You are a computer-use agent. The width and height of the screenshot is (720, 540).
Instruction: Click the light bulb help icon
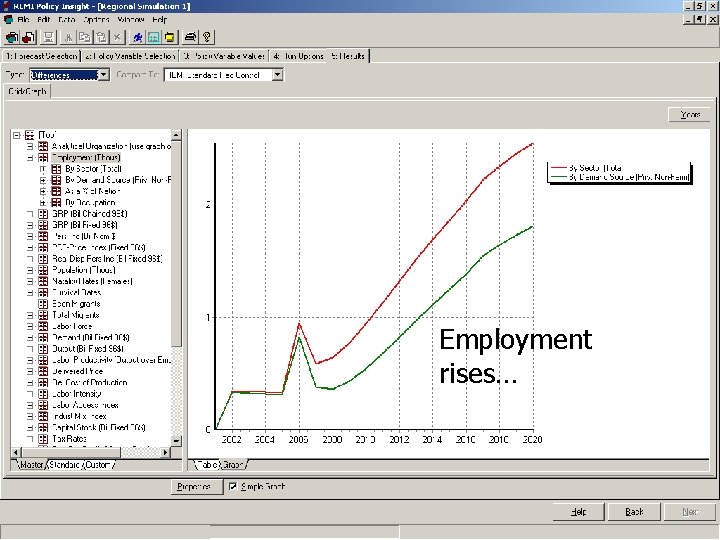tap(207, 37)
